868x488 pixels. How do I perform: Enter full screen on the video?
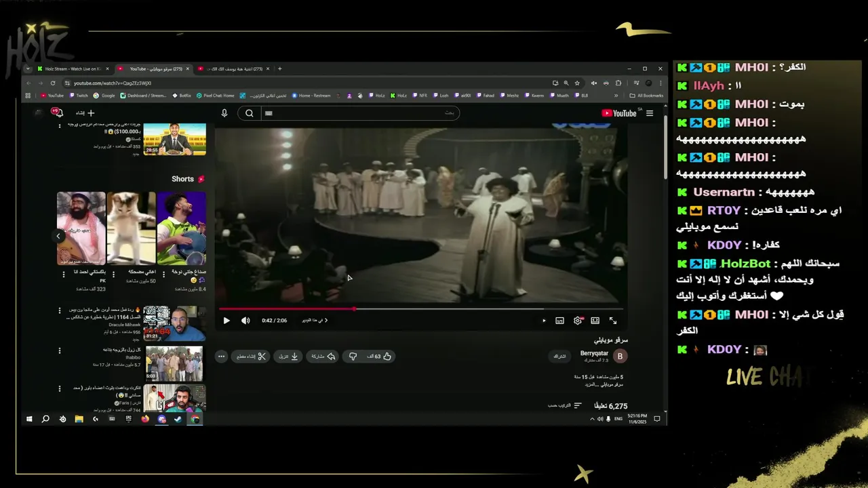[613, 321]
